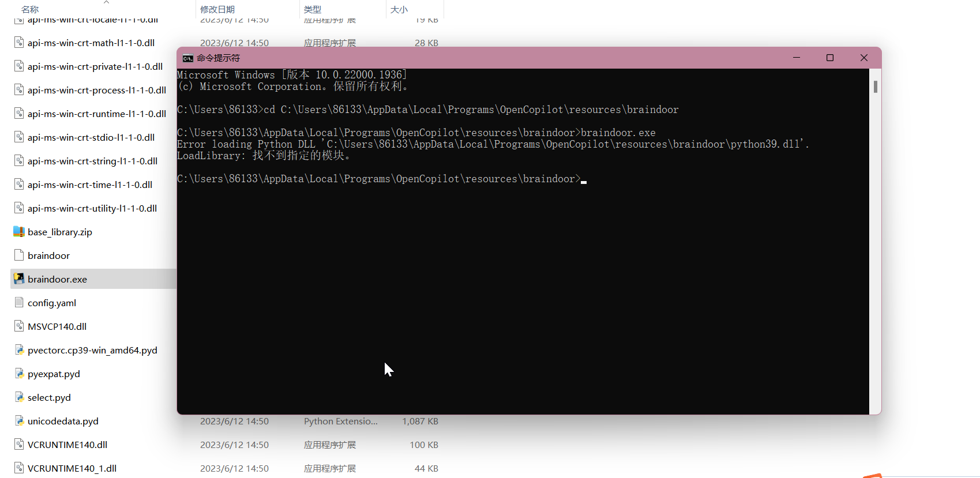Click the base_library.zip archive icon
Screen dimensions: 980x478
pyautogui.click(x=19, y=232)
